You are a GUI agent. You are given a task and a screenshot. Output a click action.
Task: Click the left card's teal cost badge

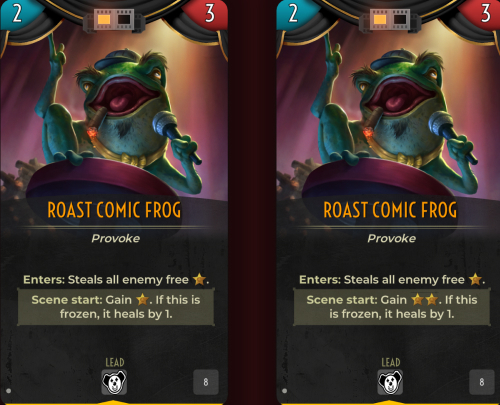click(18, 14)
